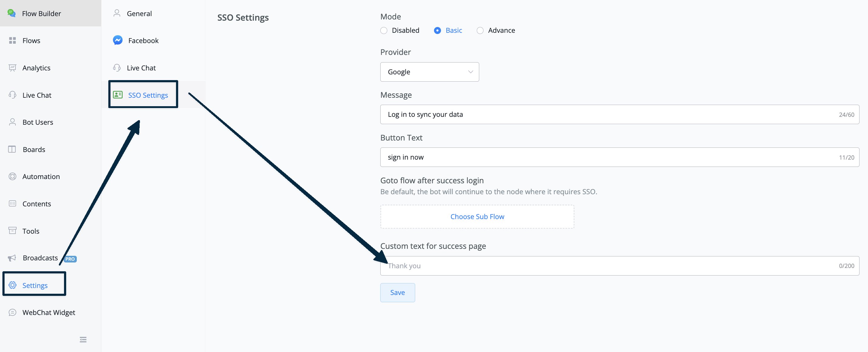Click the Broadcasts megaphone icon
The width and height of the screenshot is (868, 352).
click(12, 258)
